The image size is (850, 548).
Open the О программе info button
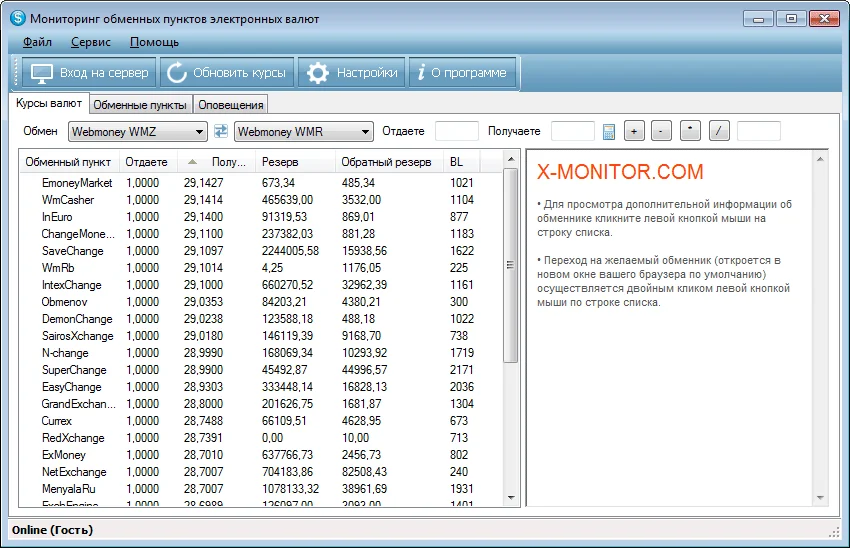pos(463,73)
